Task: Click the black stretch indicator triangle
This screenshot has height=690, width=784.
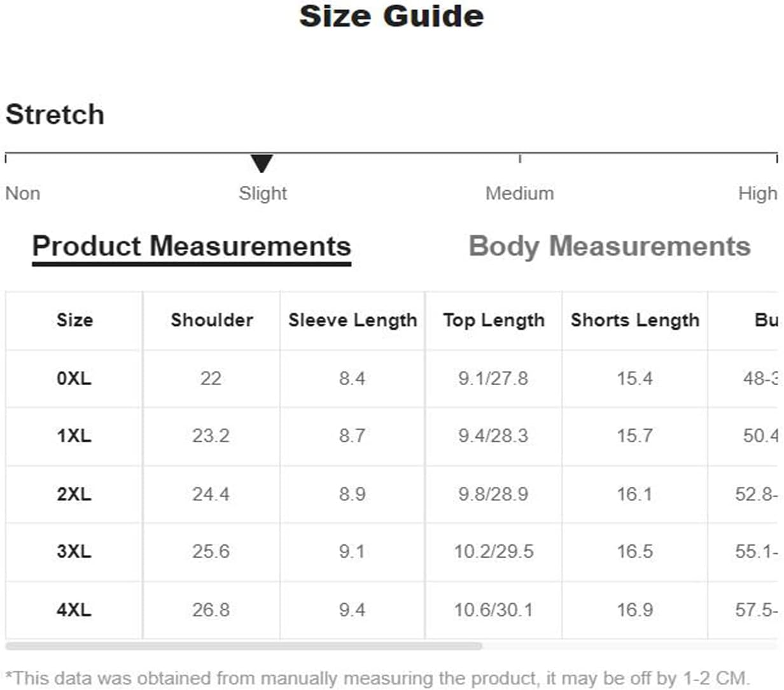Action: point(262,163)
